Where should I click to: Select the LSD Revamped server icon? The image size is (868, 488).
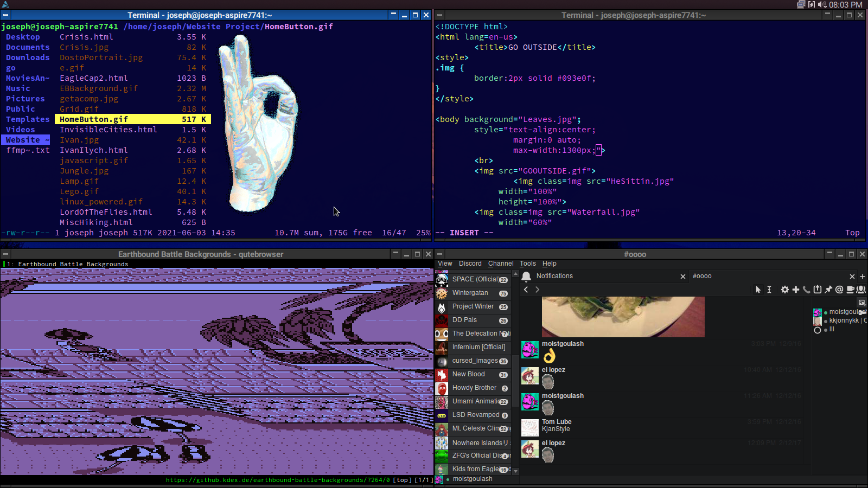tap(442, 415)
